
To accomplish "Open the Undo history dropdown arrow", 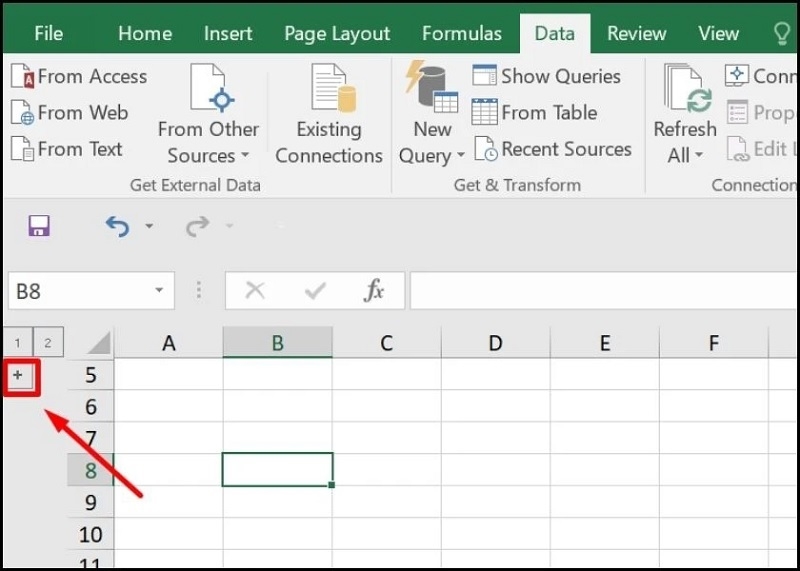I will [x=150, y=227].
